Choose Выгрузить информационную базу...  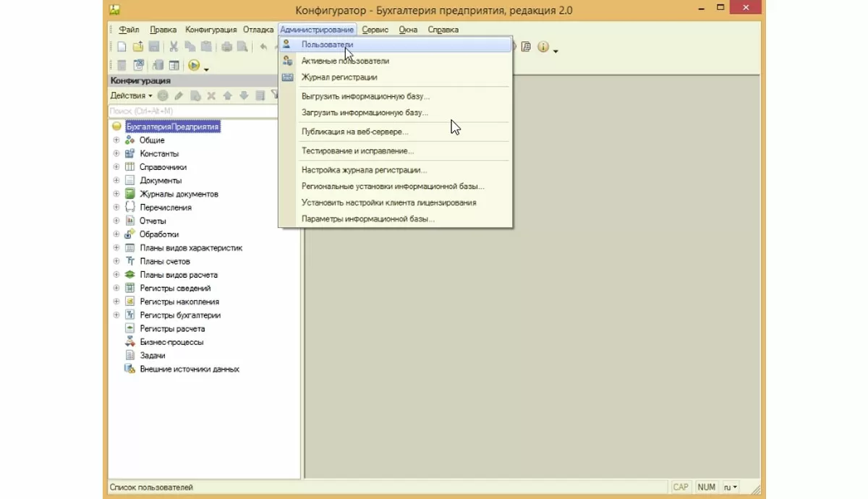pyautogui.click(x=396, y=96)
